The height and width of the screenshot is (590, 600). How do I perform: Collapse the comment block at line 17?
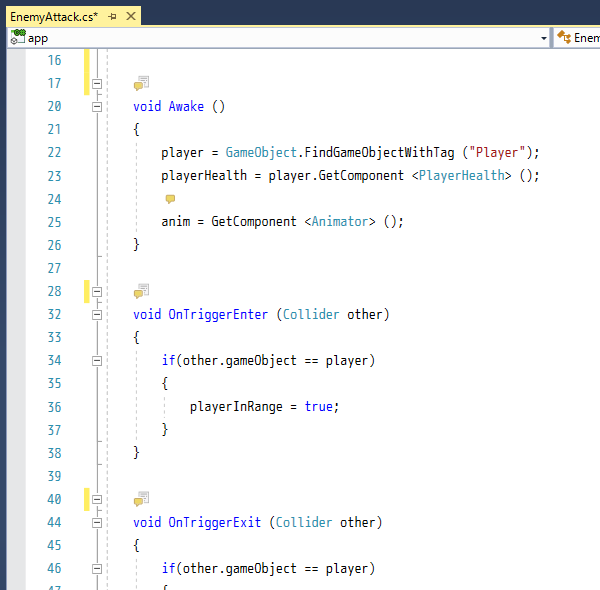97,83
